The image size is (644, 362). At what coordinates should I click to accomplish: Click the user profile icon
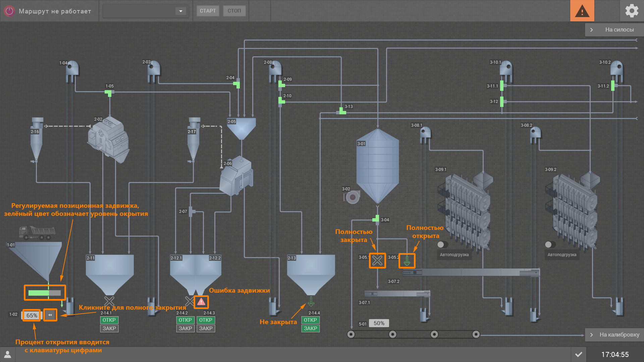(x=7, y=354)
